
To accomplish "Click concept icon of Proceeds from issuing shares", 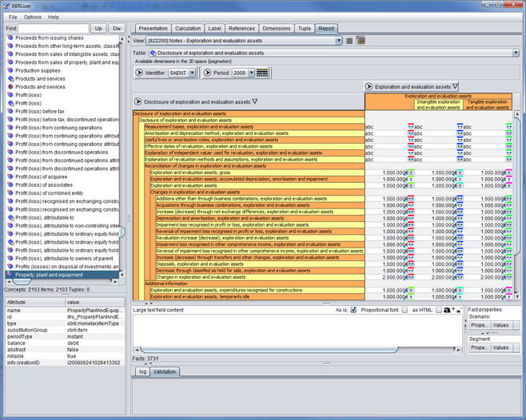I will [10, 38].
